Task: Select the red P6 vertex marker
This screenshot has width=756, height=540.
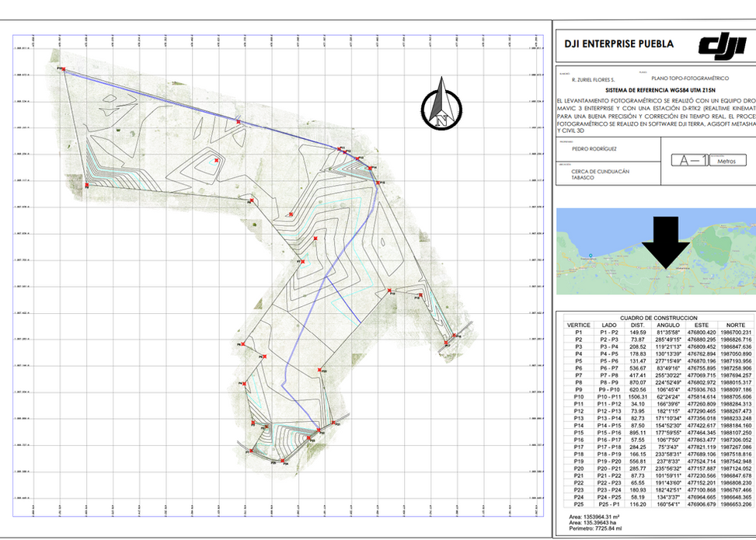Action: coord(243,343)
